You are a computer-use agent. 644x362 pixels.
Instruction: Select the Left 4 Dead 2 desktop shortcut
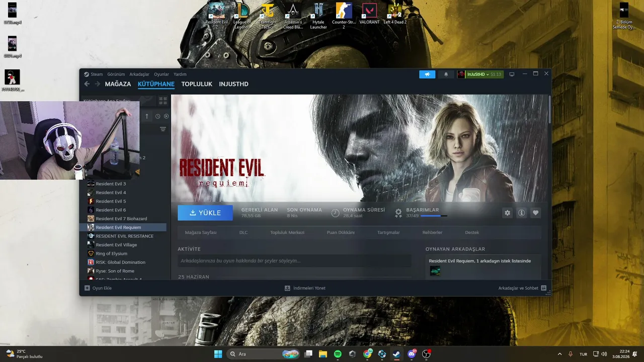pos(395,14)
